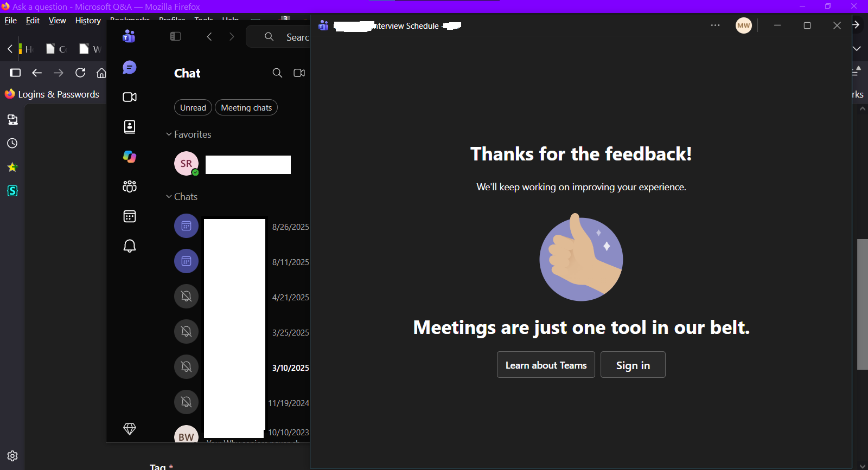Image resolution: width=868 pixels, height=470 pixels.
Task: Click the Sign in button
Action: (633, 365)
